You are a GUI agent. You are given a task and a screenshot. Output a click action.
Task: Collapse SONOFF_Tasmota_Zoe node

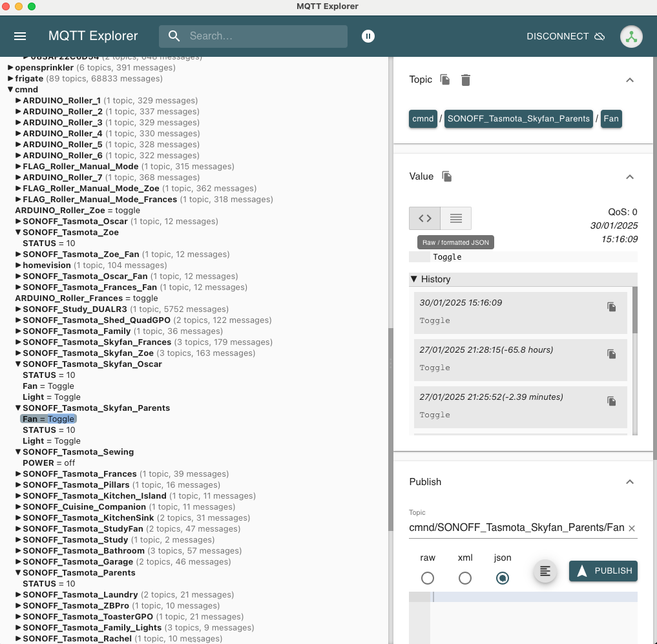18,232
